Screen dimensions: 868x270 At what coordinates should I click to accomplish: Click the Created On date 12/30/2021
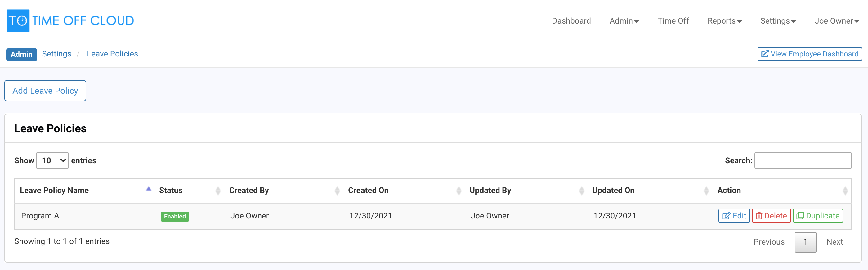click(x=370, y=216)
